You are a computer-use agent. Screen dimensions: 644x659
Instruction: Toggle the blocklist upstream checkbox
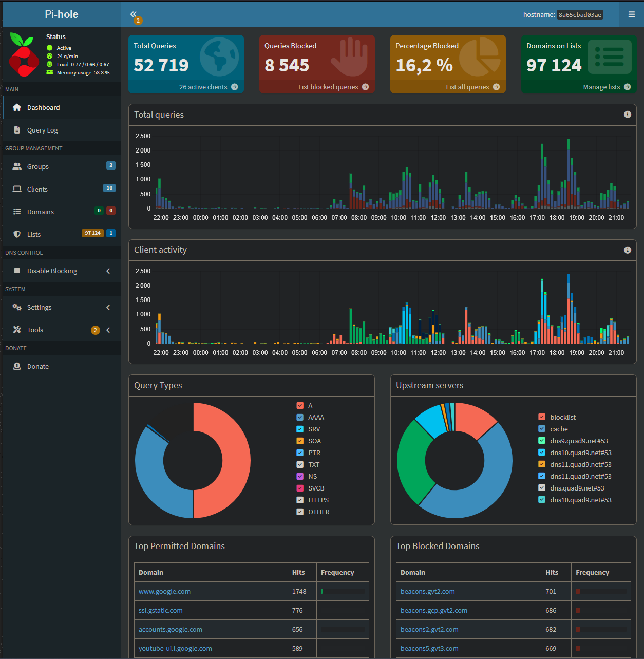(x=542, y=417)
